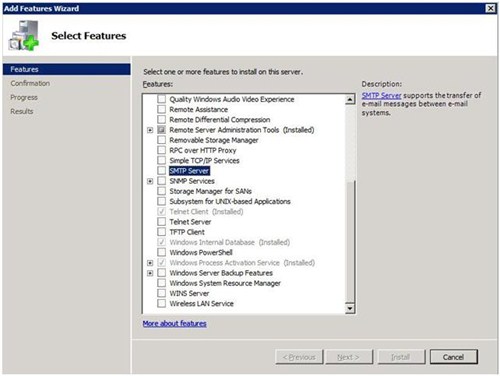Image resolution: width=500 pixels, height=376 pixels.
Task: Tick Simple TCP/IP Services checkbox
Action: 162,160
